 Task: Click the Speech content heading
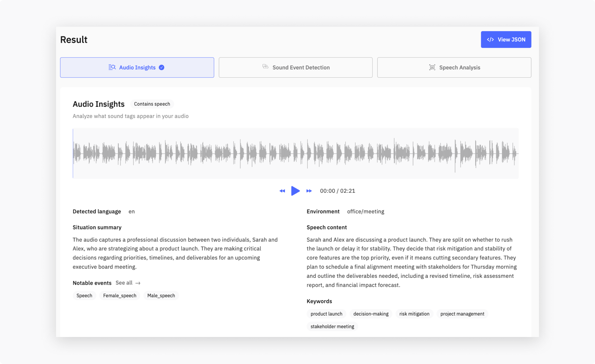coord(327,227)
